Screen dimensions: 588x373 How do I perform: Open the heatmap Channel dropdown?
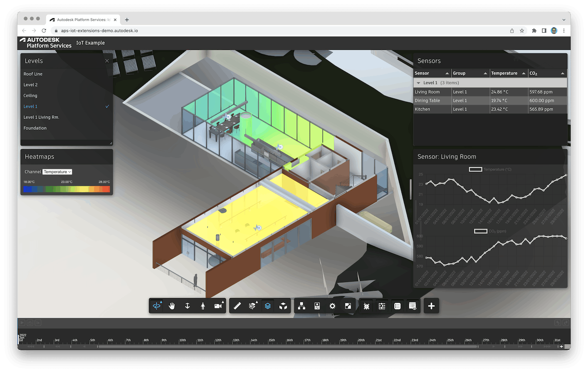tap(57, 171)
